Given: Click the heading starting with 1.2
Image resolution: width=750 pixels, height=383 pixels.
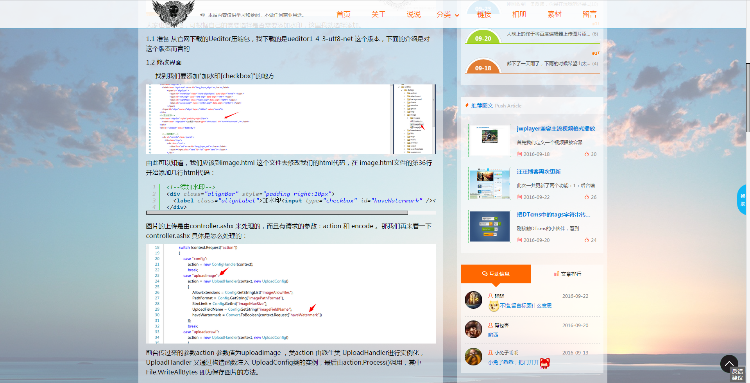Looking at the screenshot, I should [x=164, y=62].
